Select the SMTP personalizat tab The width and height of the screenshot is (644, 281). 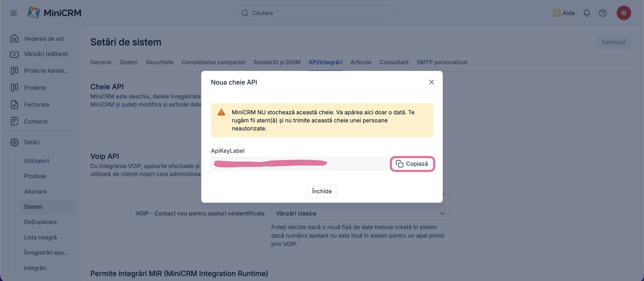[x=442, y=62]
